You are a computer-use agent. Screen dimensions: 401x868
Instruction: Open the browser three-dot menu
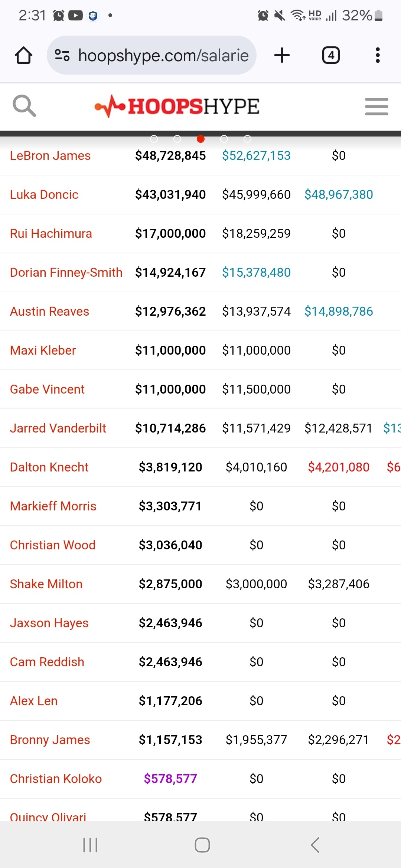378,55
